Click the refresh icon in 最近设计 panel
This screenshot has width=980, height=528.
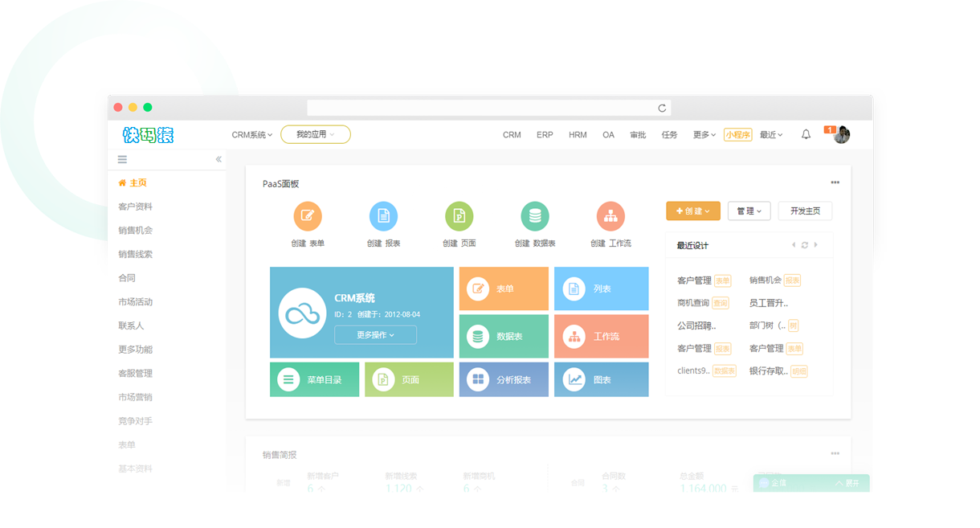click(x=804, y=245)
